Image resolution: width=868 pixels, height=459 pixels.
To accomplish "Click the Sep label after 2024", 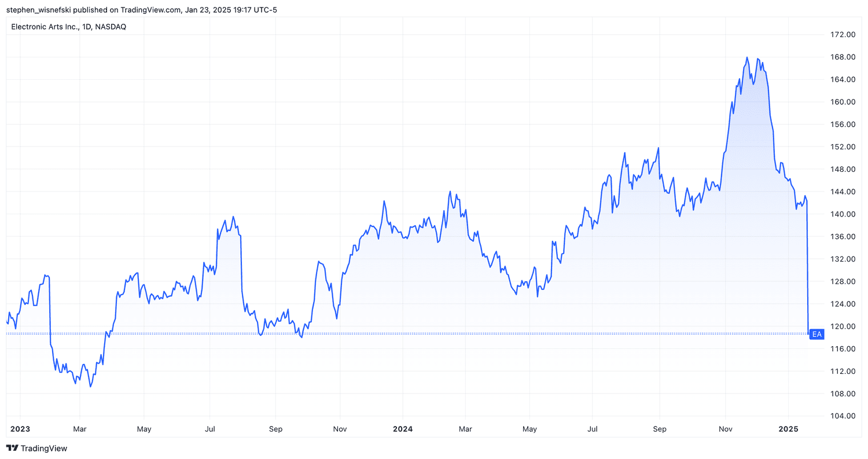I will (660, 429).
